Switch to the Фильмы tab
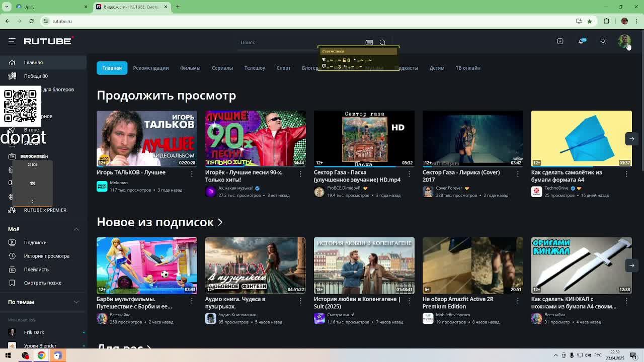644x362 pixels. (x=190, y=68)
